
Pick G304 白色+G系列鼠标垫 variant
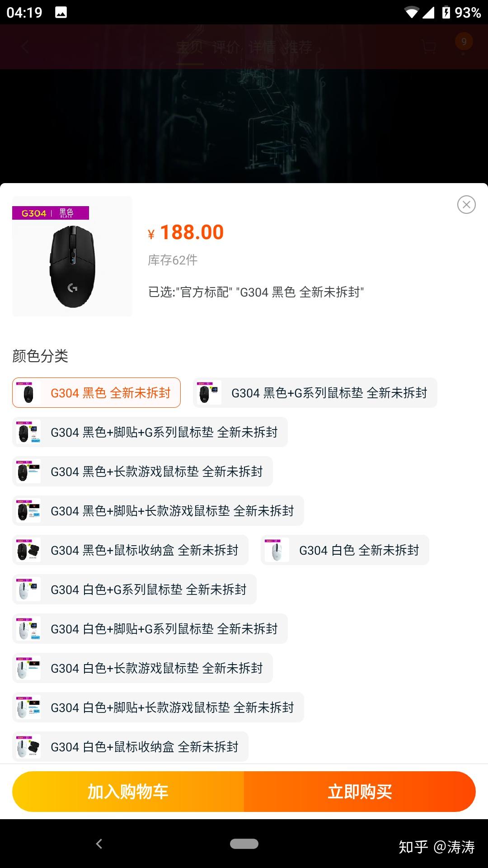(x=134, y=590)
